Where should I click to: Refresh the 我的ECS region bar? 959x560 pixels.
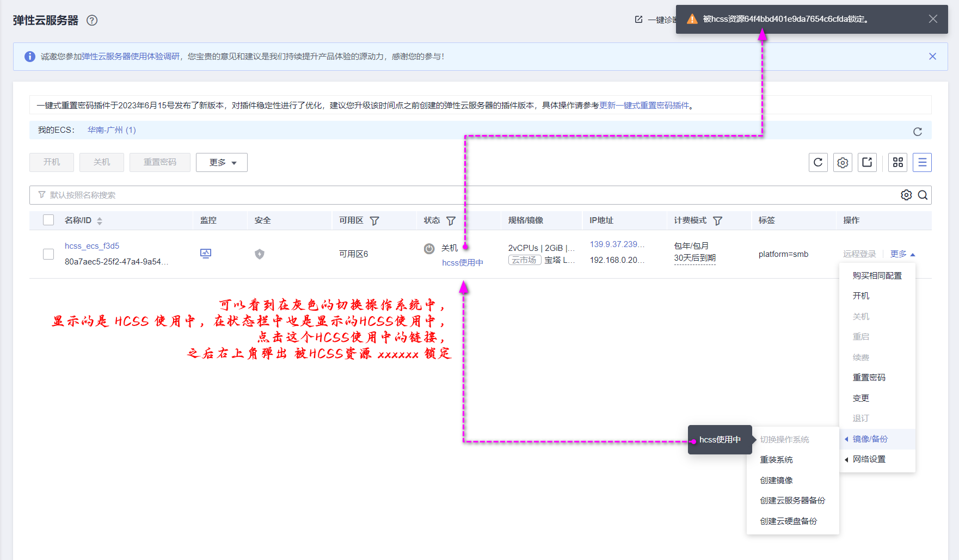pyautogui.click(x=918, y=131)
